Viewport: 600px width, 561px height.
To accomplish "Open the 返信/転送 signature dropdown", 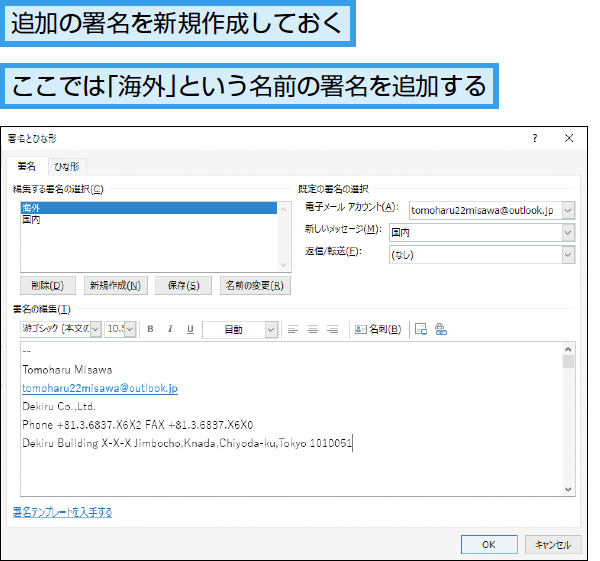I will (x=568, y=255).
